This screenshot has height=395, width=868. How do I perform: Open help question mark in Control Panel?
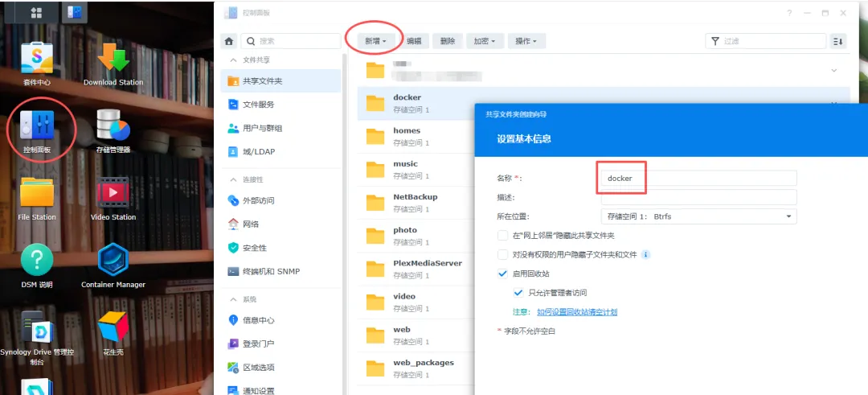click(x=789, y=14)
